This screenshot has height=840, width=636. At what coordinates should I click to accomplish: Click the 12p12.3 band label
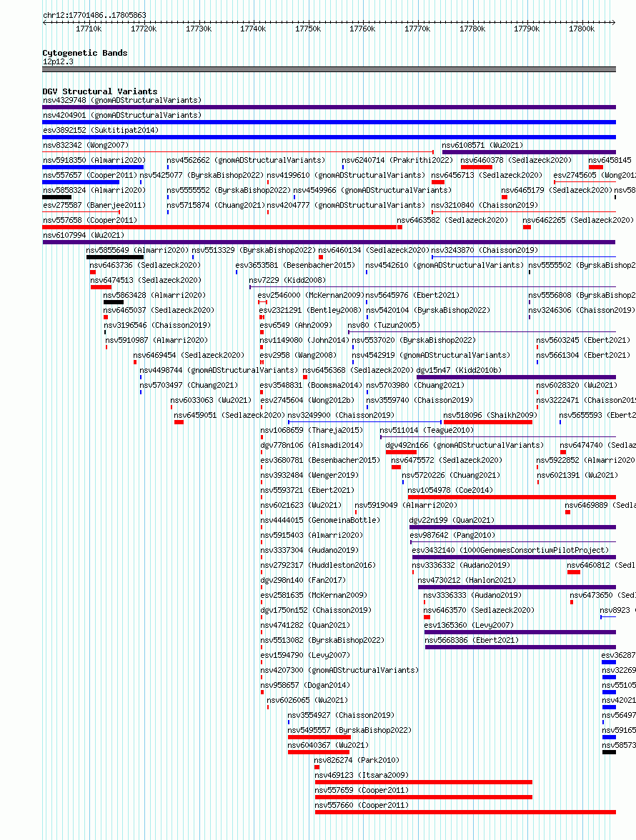[58, 61]
